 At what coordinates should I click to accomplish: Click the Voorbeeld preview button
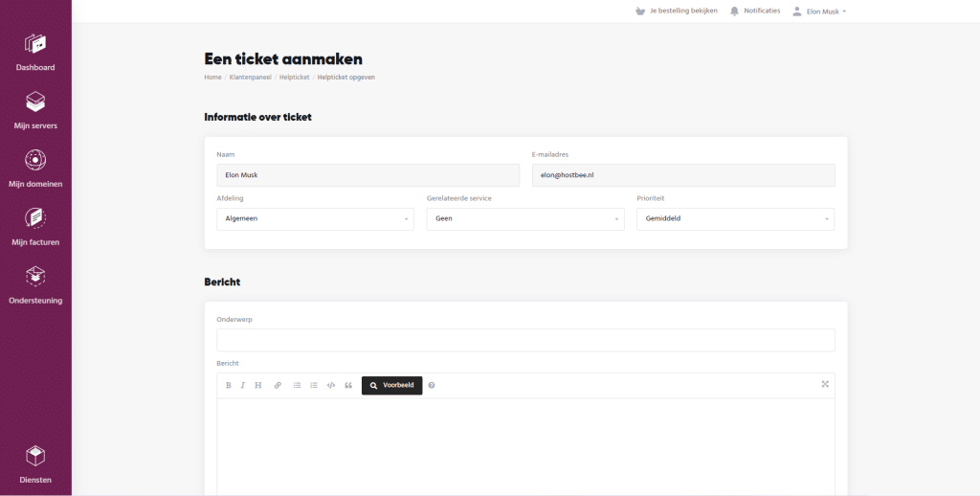pyautogui.click(x=391, y=385)
